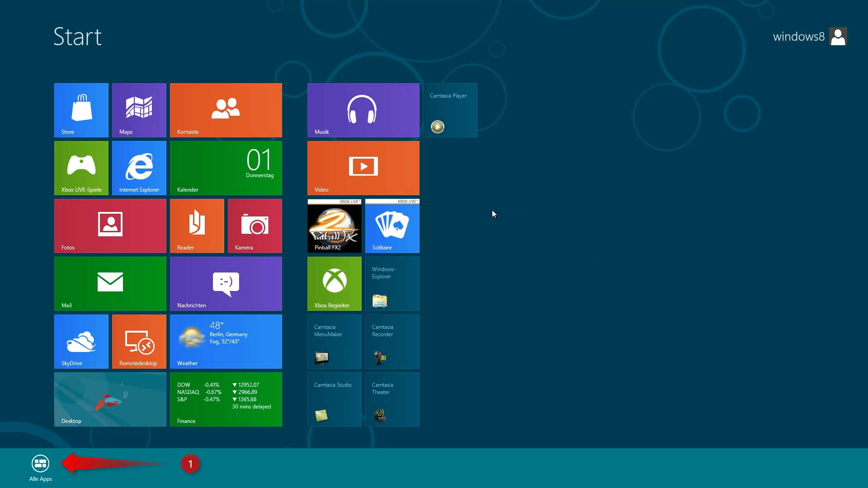Open the Weather Berlin live tile
868x488 pixels.
(x=226, y=341)
